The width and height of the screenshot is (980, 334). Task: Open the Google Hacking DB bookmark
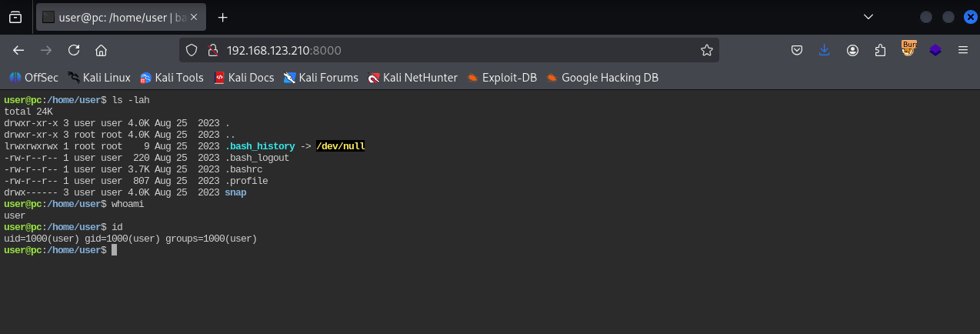point(602,77)
